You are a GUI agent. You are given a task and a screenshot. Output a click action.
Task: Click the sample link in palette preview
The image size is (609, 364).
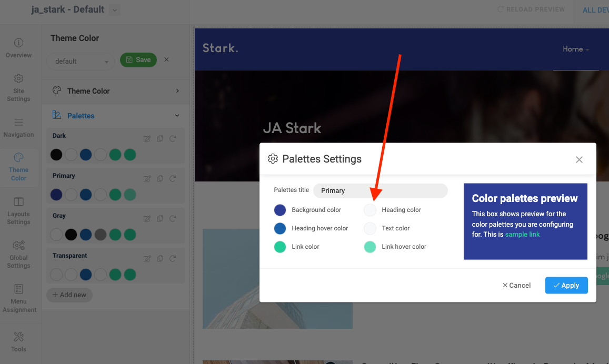click(522, 235)
